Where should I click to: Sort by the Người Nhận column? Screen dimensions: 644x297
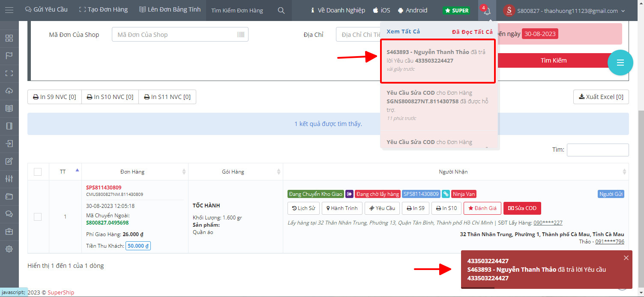point(456,172)
